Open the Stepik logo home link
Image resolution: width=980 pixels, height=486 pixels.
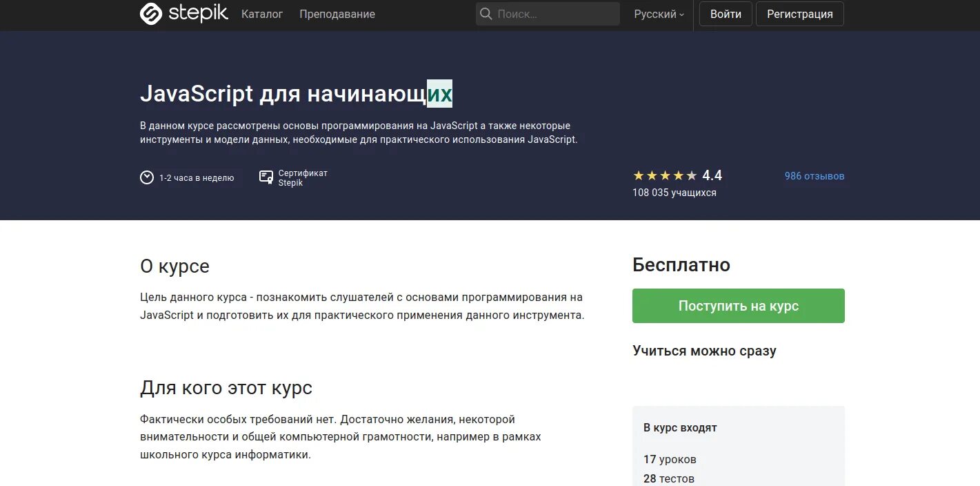click(183, 14)
